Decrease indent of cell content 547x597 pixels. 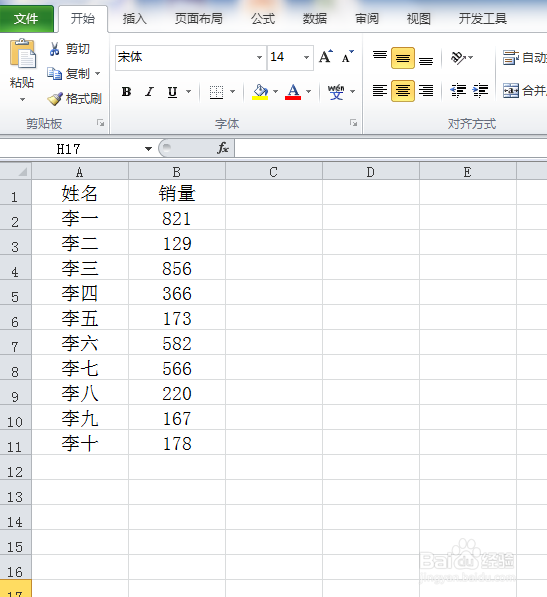(x=458, y=91)
